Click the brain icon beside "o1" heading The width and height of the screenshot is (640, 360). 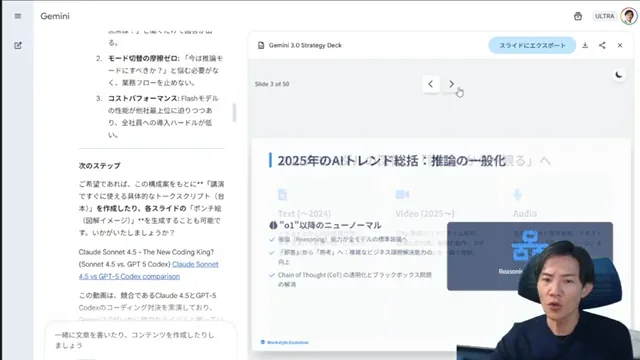click(273, 225)
